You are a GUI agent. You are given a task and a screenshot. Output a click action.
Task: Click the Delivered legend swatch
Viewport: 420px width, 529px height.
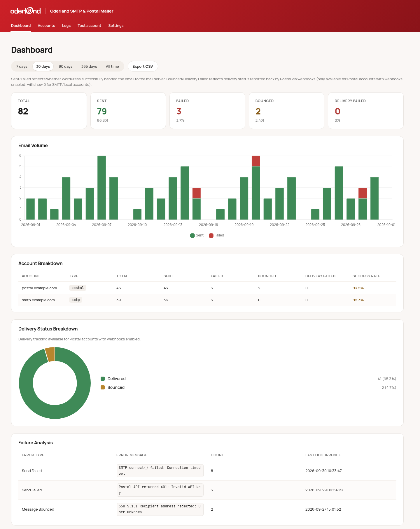pyautogui.click(x=103, y=379)
